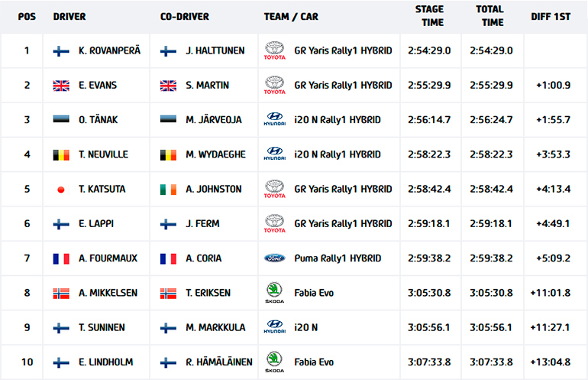588x380 pixels.
Task: Click the Toyota logo in Rovanperä's row
Action: point(274,51)
